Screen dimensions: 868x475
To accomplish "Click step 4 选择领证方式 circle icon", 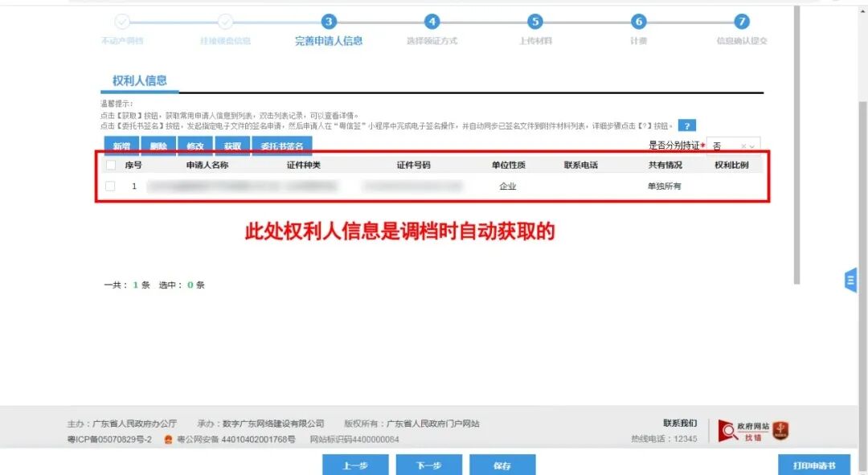I will click(x=432, y=23).
